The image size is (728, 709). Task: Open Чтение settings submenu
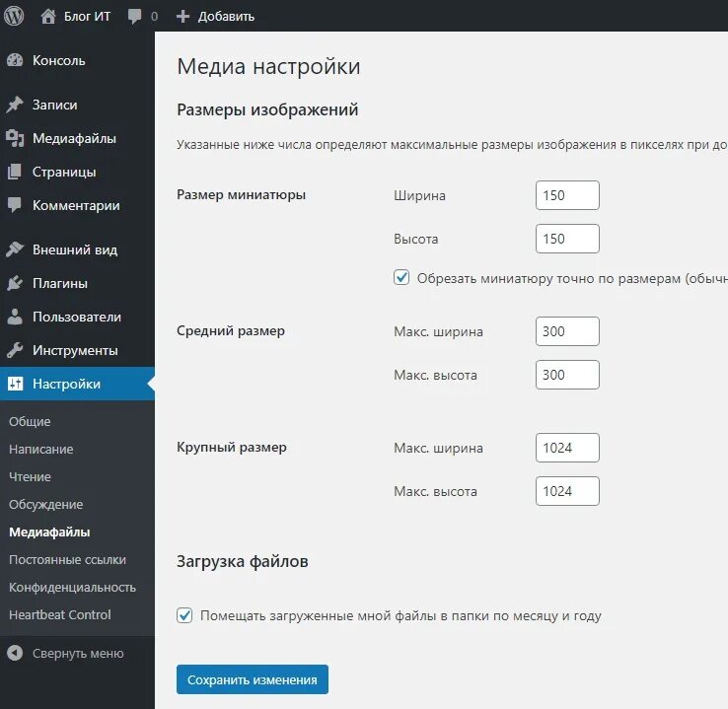tap(30, 476)
